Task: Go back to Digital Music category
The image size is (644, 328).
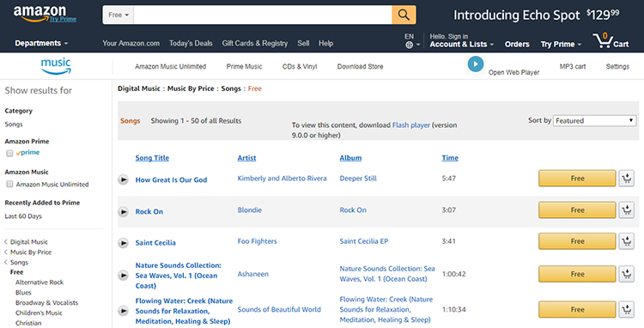Action: point(28,242)
